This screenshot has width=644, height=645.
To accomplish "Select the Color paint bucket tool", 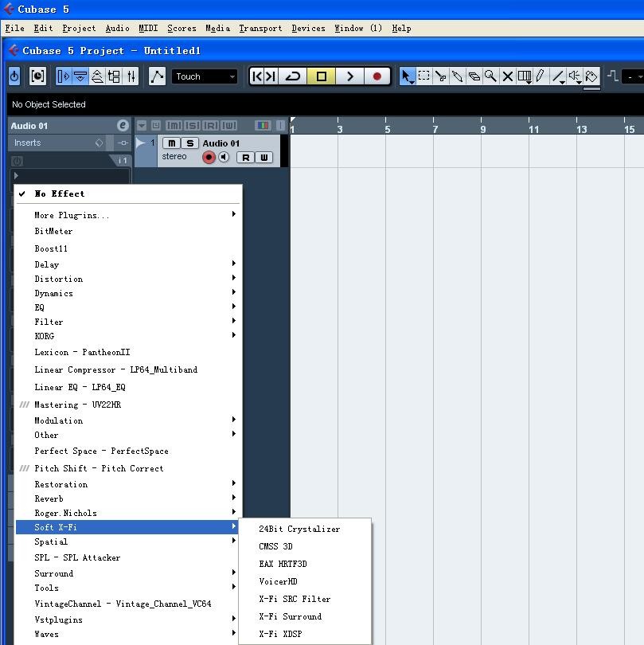I will click(591, 76).
